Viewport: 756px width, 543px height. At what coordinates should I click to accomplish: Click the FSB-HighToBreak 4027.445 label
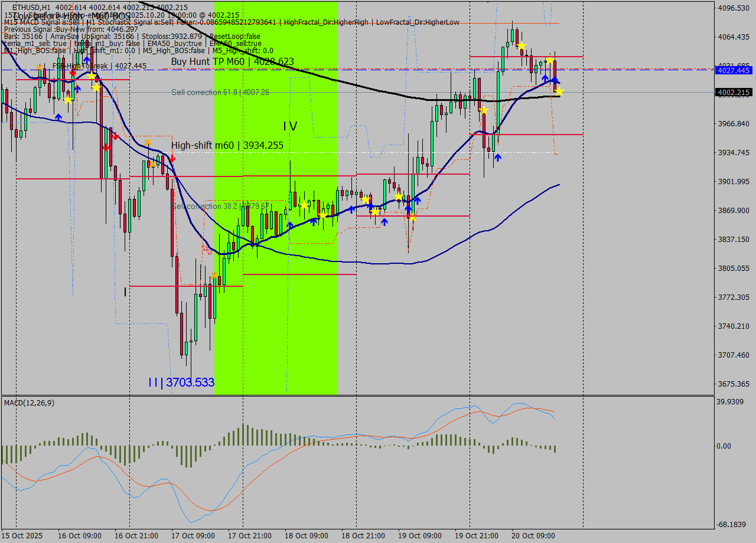(x=99, y=66)
